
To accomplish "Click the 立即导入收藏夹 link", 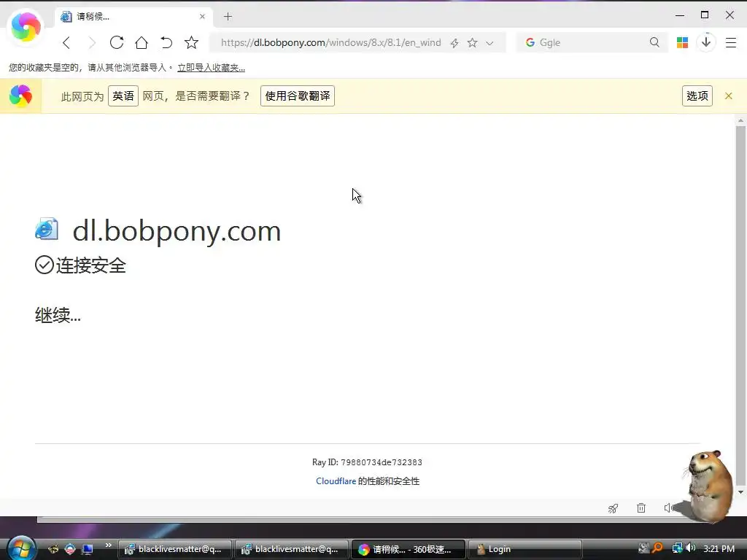I will [x=211, y=68].
